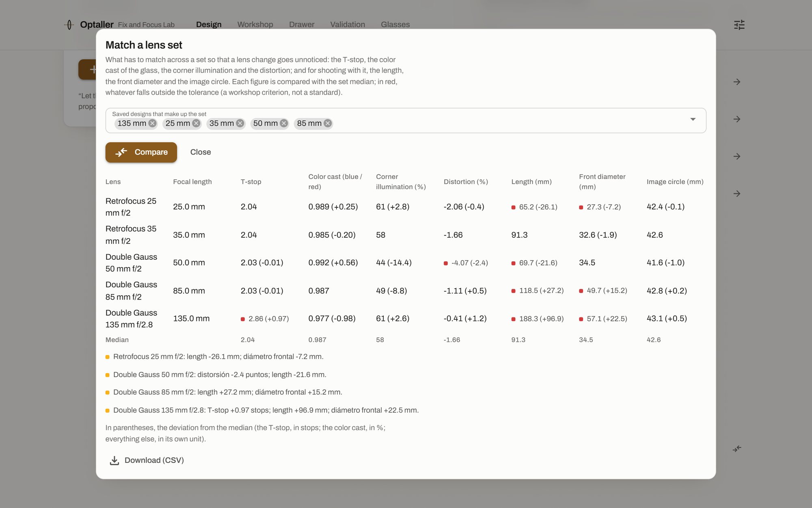Remove the 50 mm chip from the set
This screenshot has height=508, width=812.
[284, 123]
